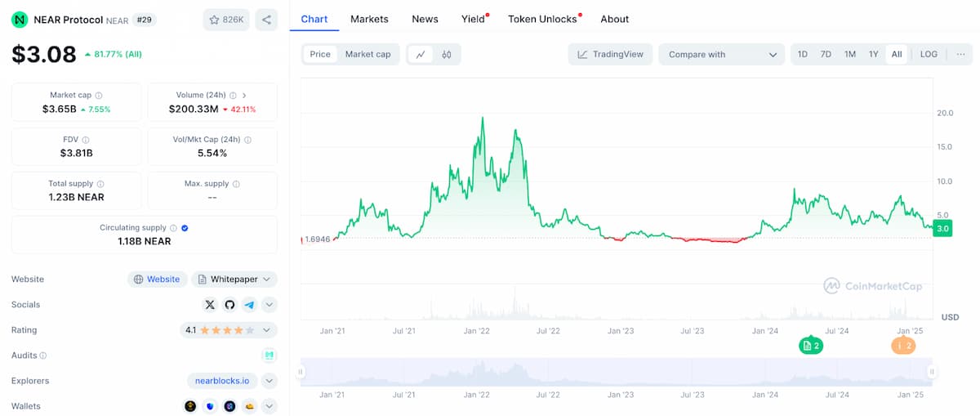This screenshot has width=980, height=416.
Task: Expand more Wallets chevron
Action: pos(269,406)
